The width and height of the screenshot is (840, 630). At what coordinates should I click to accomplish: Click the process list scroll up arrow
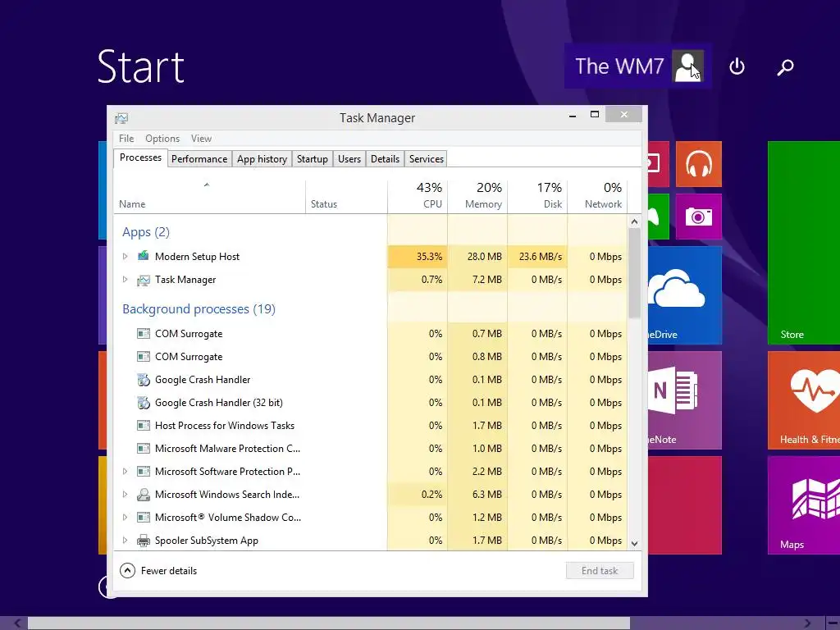click(x=634, y=221)
